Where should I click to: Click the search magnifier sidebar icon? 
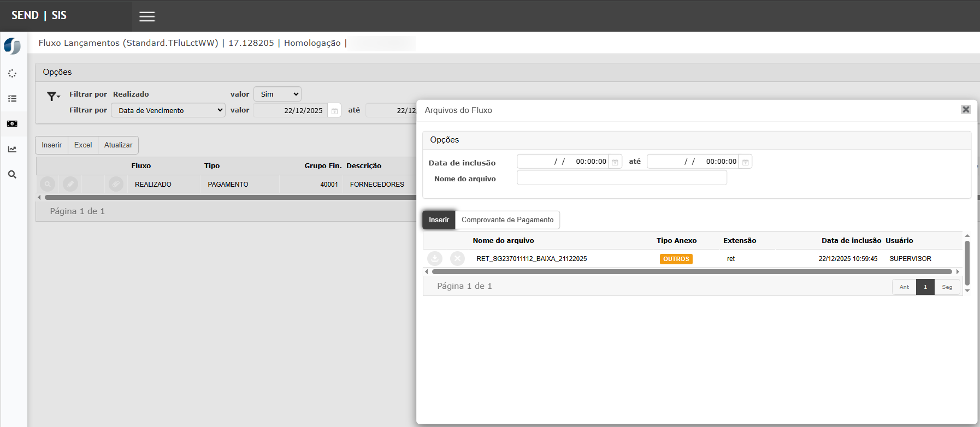pyautogui.click(x=12, y=175)
